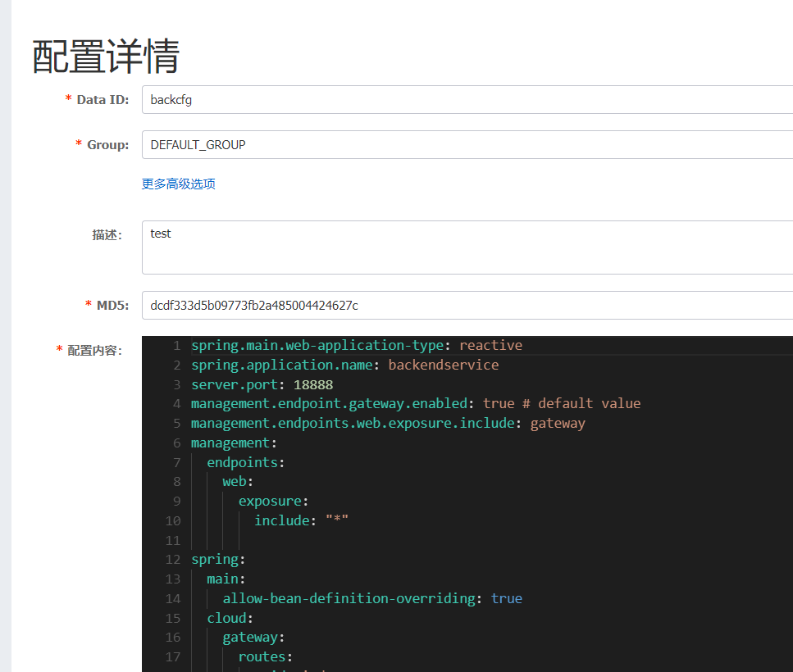Click the gateway value on line 5

point(558,423)
